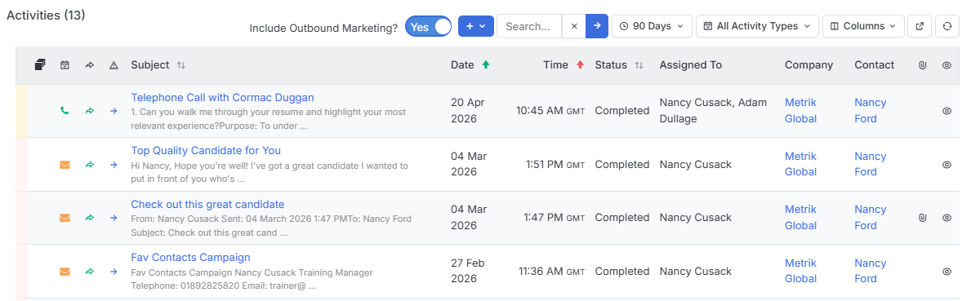This screenshot has height=301, width=980.
Task: Click the Contact column header
Action: [x=875, y=65]
